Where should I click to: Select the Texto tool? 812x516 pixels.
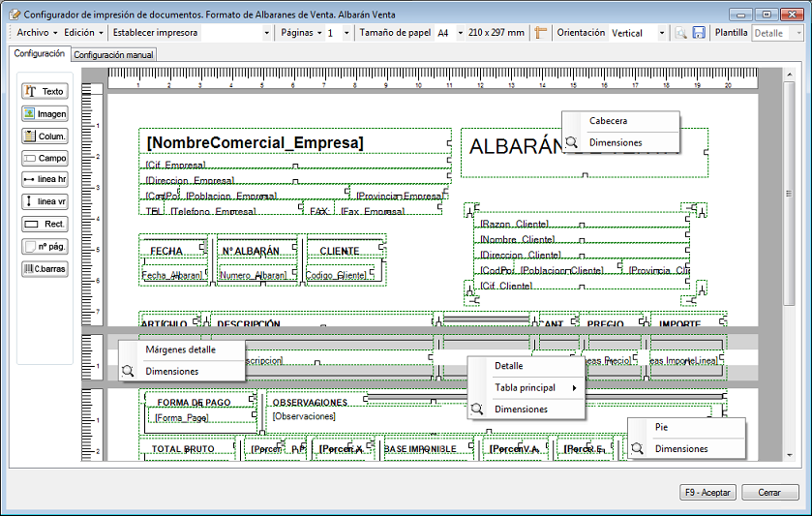(x=45, y=91)
